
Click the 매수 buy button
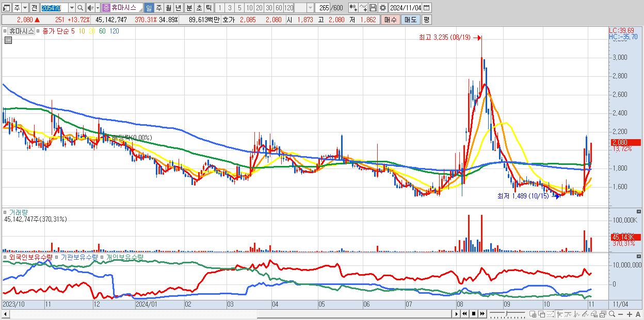(x=390, y=20)
